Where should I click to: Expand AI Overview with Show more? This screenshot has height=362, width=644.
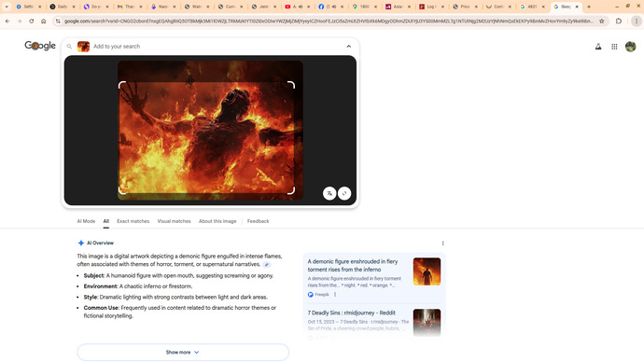[x=183, y=352]
